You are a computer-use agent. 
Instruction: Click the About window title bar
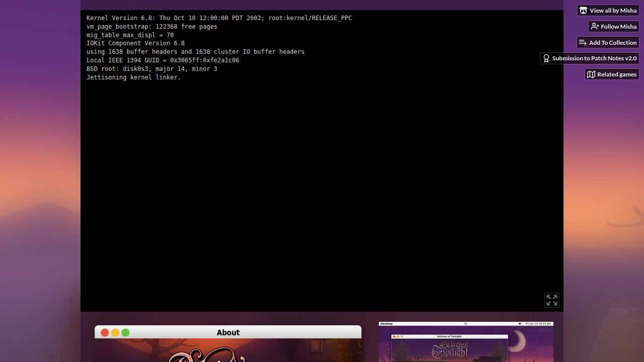click(x=228, y=332)
